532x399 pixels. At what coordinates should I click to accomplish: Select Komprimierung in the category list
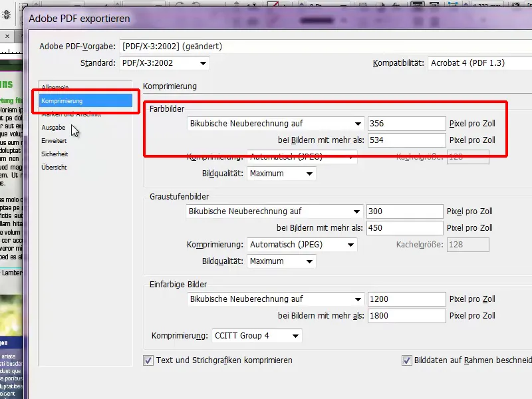tap(86, 101)
